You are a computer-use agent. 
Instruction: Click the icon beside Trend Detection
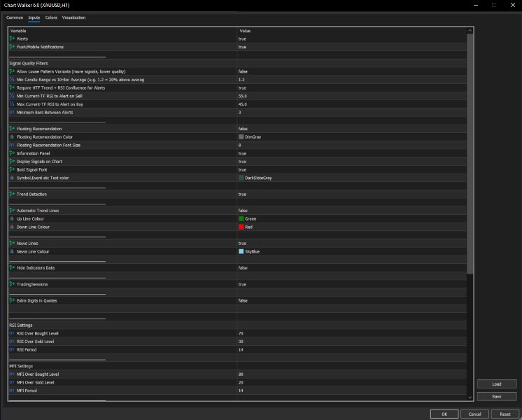12,194
